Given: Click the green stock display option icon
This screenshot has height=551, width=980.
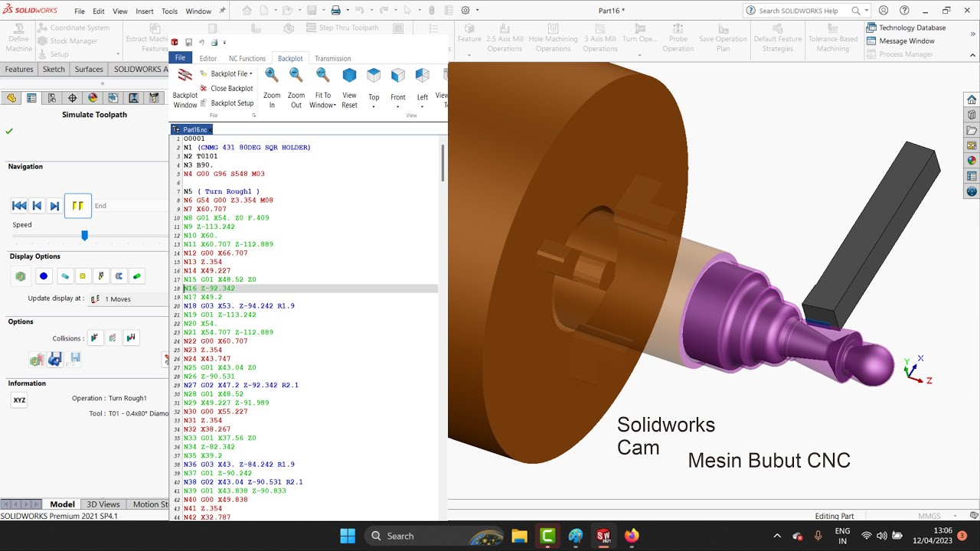Looking at the screenshot, I should pos(21,276).
